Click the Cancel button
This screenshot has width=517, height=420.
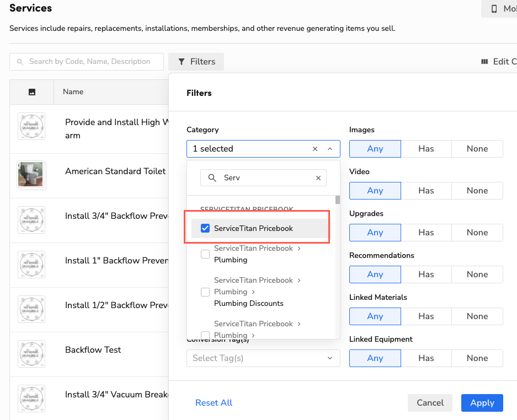point(430,403)
